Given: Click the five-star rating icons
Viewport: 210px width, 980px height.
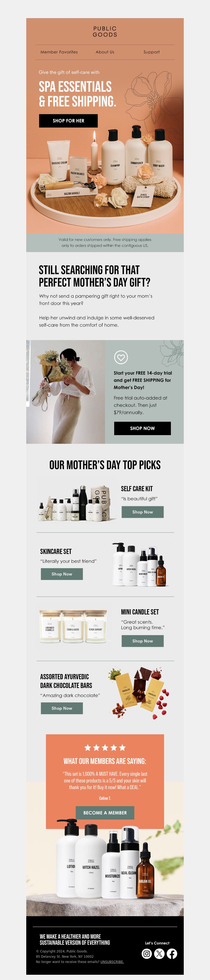Looking at the screenshot, I should [x=105, y=748].
